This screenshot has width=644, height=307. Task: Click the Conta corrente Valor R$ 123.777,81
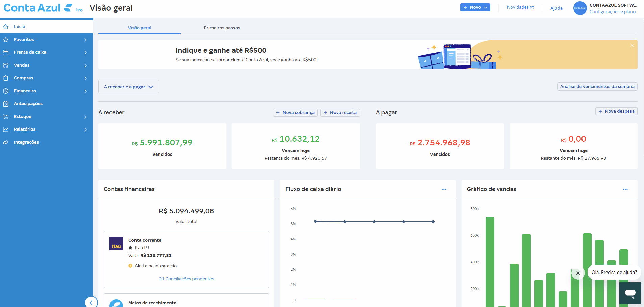pyautogui.click(x=150, y=255)
